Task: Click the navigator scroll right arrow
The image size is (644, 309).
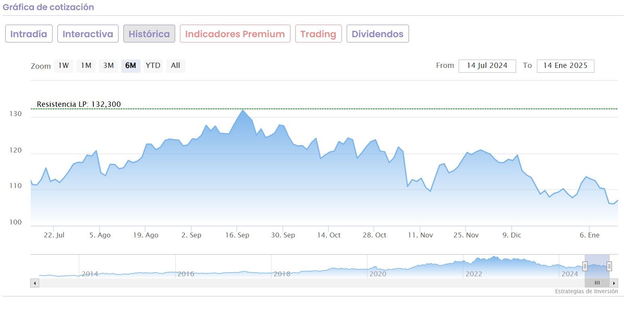Action: coord(614,283)
